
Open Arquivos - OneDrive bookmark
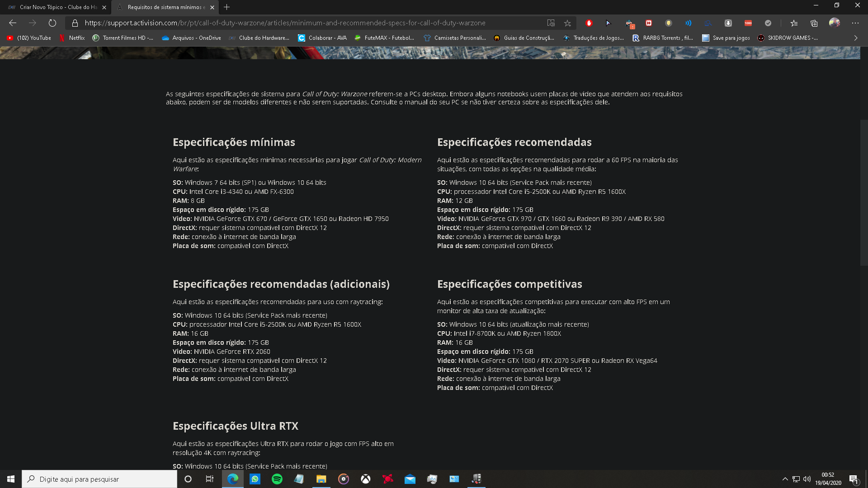click(192, 38)
